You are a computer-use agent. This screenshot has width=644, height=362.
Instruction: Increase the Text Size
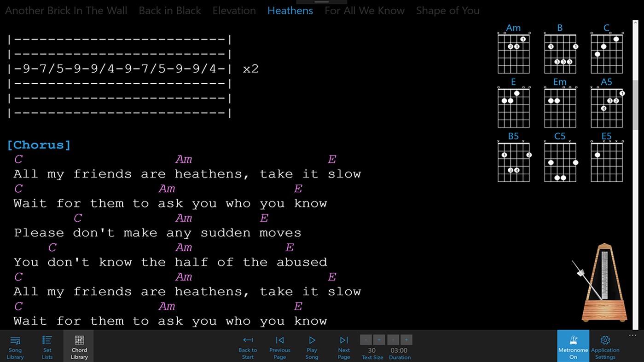pos(379,339)
